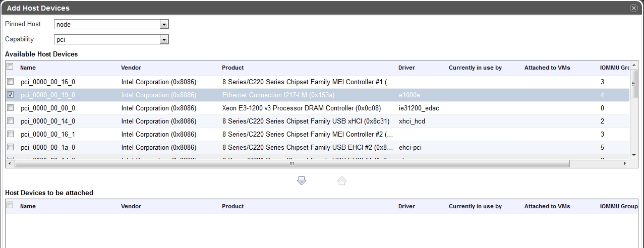This screenshot has height=248, width=644.
Task: Select all available host devices checkbox
Action: (10, 67)
